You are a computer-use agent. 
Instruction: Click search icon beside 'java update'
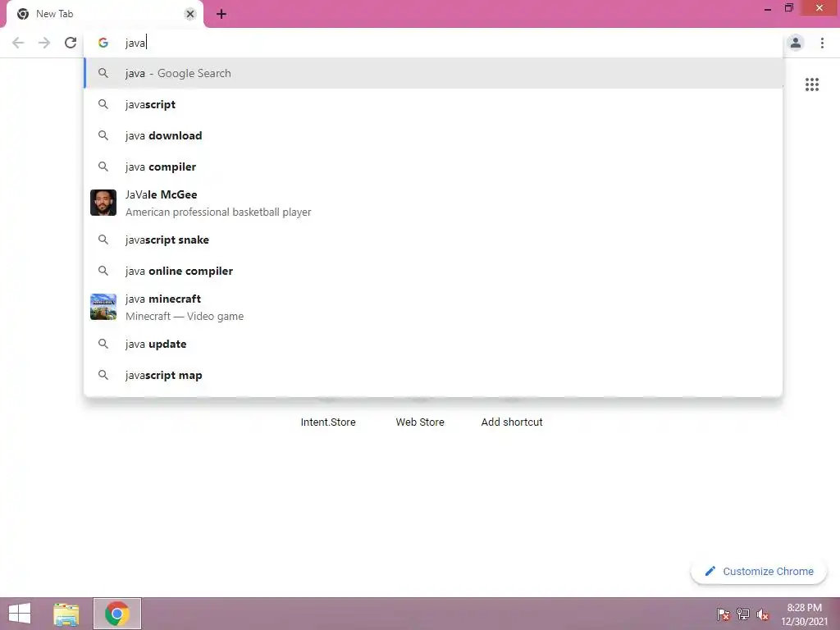[103, 344]
